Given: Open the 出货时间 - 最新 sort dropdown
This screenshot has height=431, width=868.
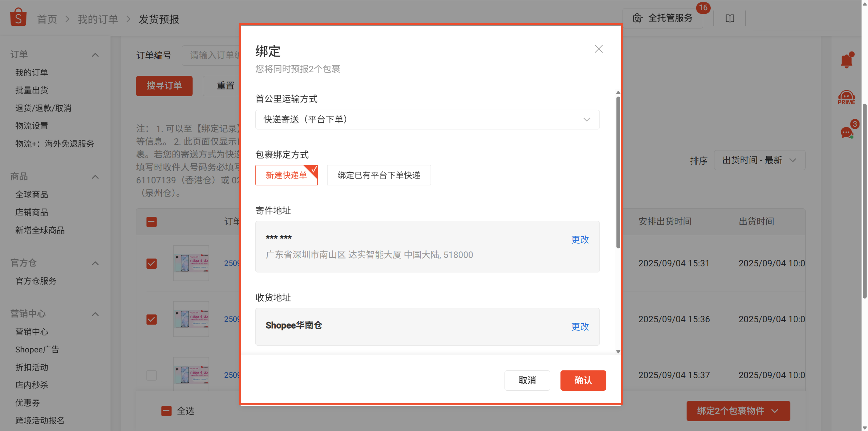Looking at the screenshot, I should click(759, 160).
